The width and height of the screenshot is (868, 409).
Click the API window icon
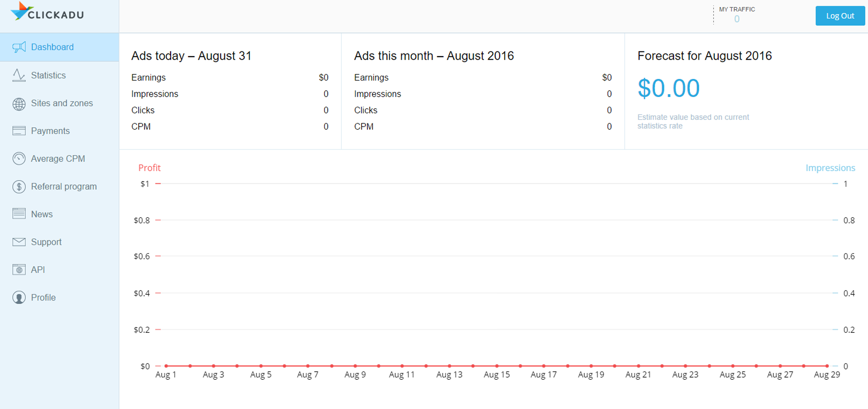pyautogui.click(x=19, y=270)
